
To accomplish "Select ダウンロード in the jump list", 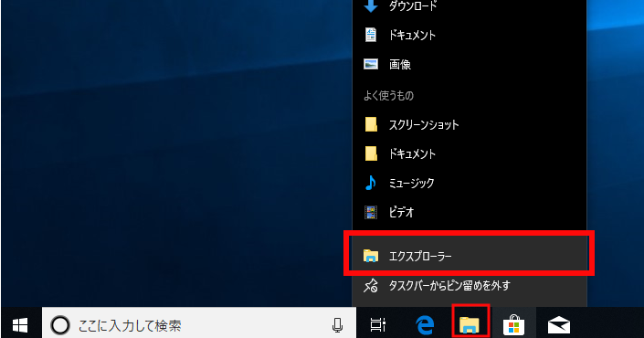I will 470,6.
